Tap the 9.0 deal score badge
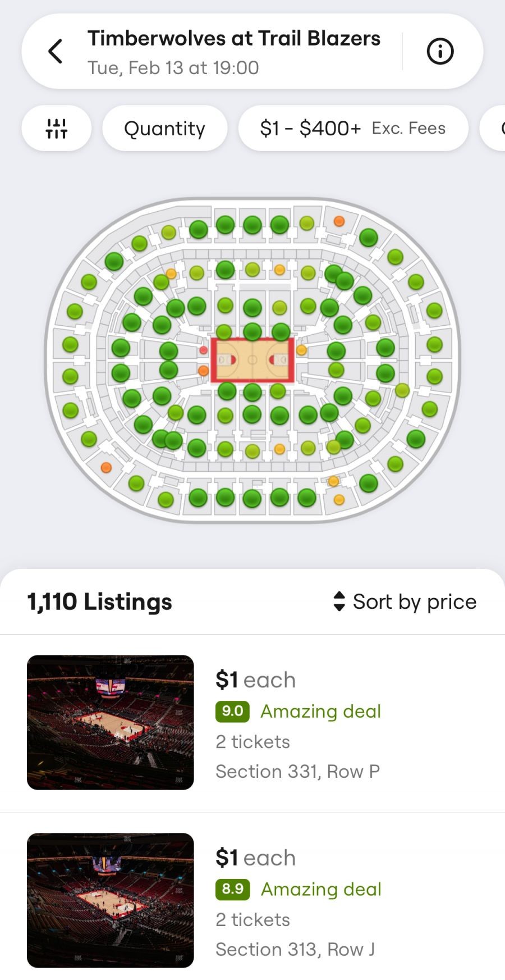Image resolution: width=505 pixels, height=980 pixels. click(232, 711)
